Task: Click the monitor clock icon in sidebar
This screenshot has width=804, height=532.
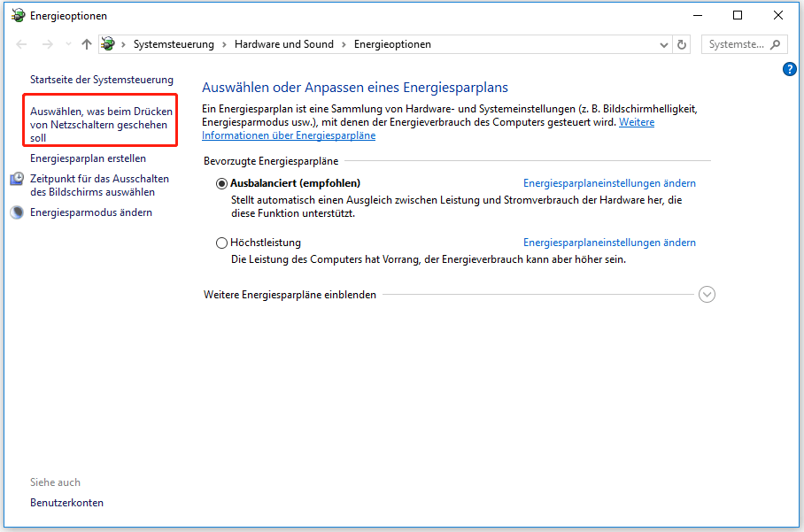Action: point(17,178)
